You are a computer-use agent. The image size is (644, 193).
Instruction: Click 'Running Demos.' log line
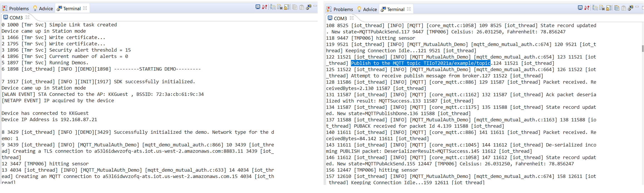(45, 63)
